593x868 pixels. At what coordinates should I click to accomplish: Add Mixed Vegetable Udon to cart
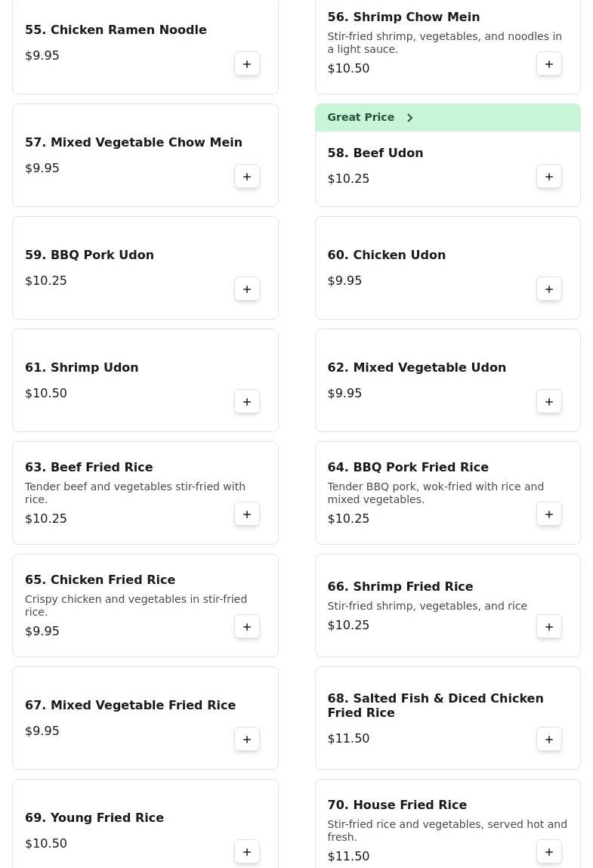pos(549,402)
